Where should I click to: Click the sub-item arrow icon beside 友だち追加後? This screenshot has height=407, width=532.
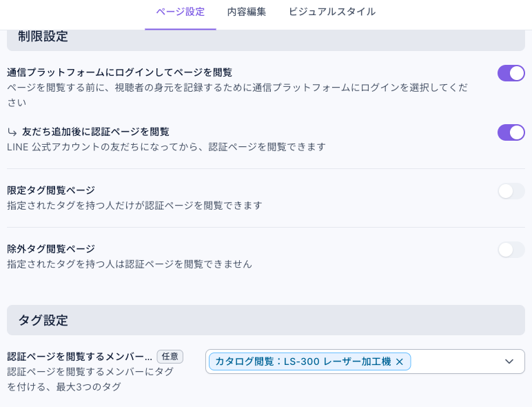12,132
